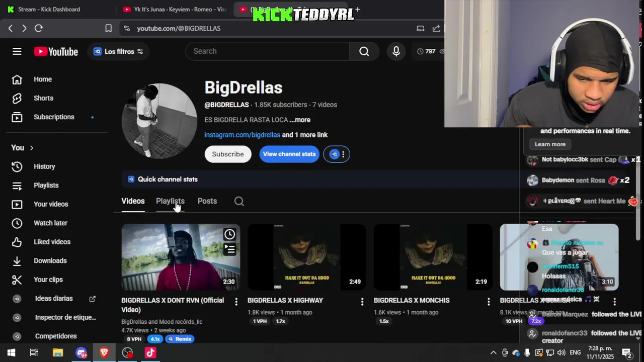Open instagram.com/bigdrellas link

[x=242, y=135]
